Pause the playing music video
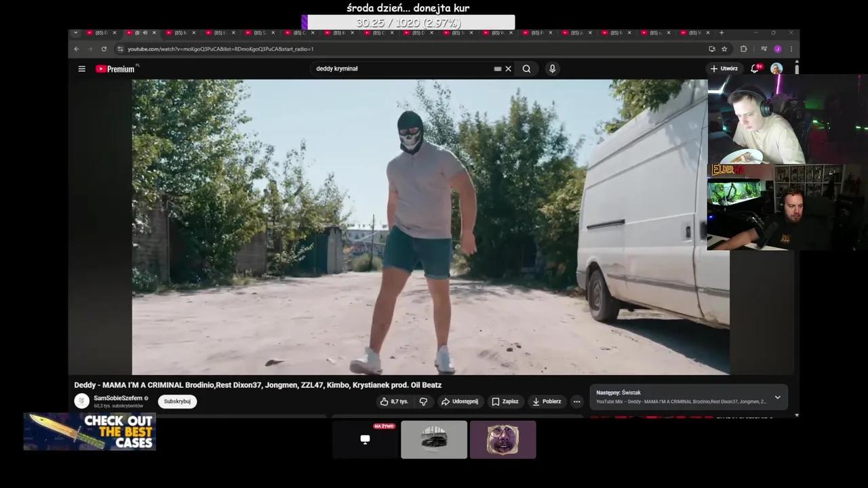Image resolution: width=868 pixels, height=488 pixels. pyautogui.click(x=431, y=227)
